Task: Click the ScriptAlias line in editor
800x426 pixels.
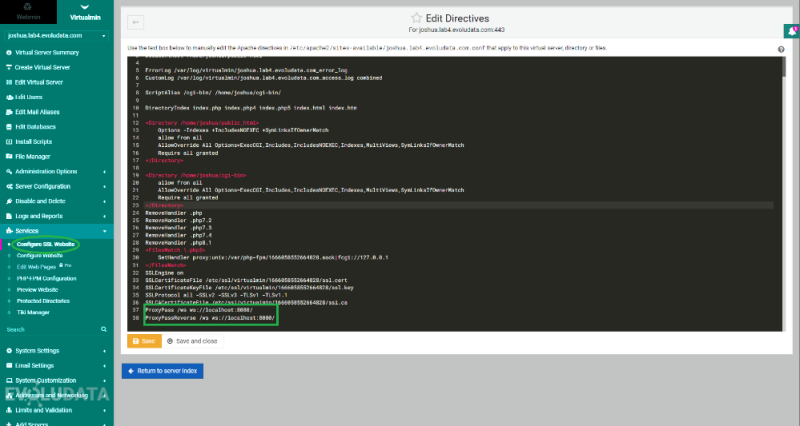Action: coord(213,93)
